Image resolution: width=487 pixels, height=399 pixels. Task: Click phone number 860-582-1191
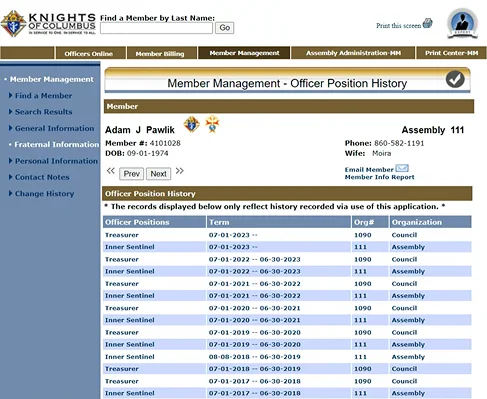[x=399, y=143]
